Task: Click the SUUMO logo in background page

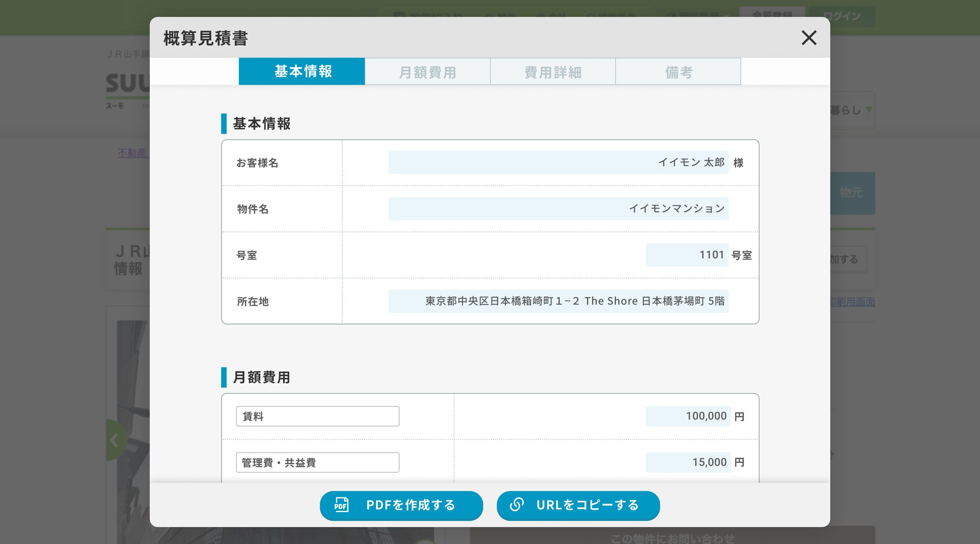Action: coord(127,91)
